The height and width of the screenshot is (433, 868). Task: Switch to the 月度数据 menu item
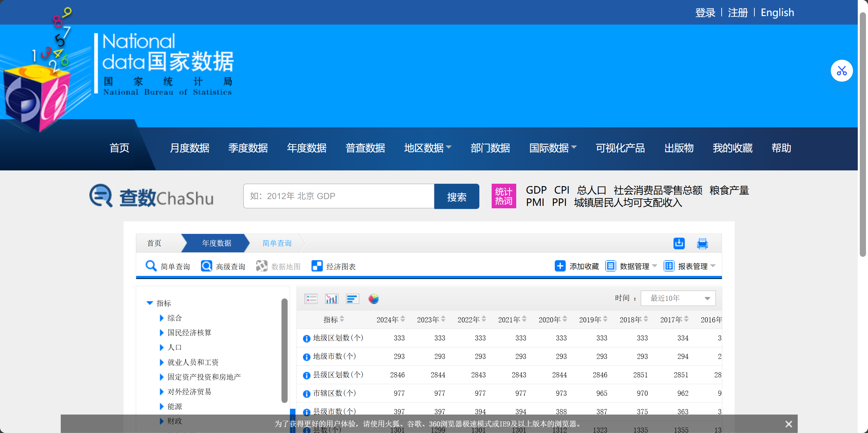point(190,148)
